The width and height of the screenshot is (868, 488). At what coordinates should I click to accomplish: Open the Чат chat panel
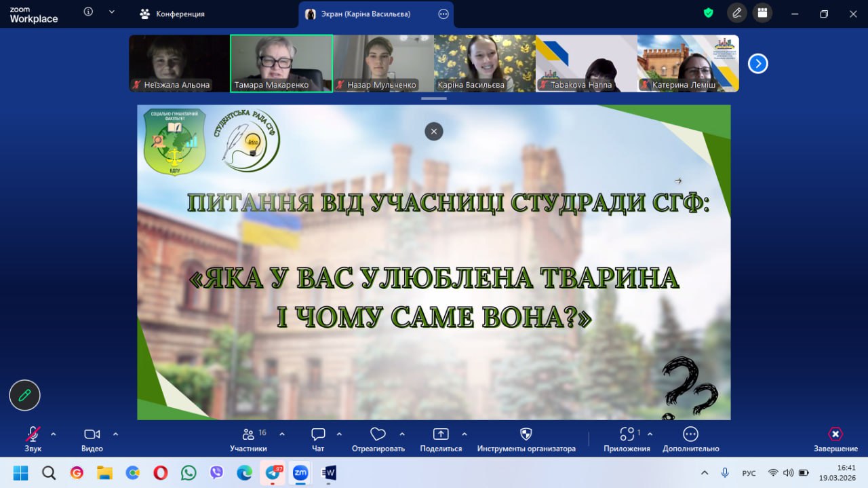tap(318, 434)
